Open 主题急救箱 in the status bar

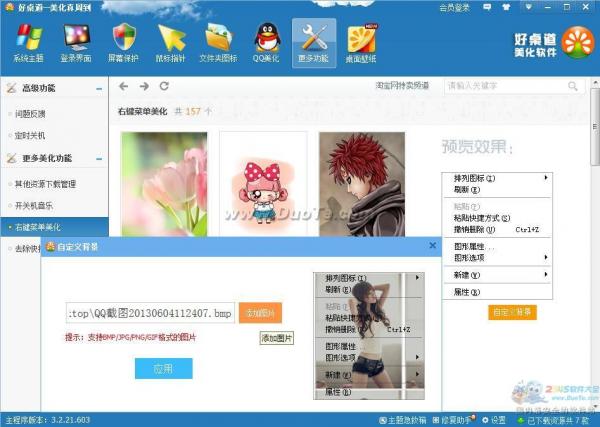403,420
